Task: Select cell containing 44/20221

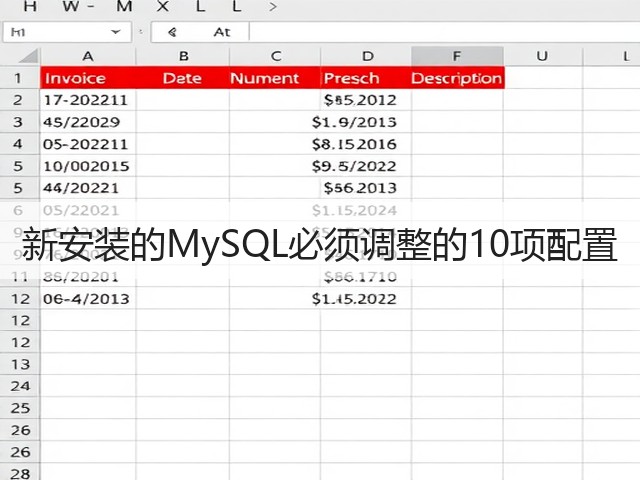Action: (x=88, y=188)
